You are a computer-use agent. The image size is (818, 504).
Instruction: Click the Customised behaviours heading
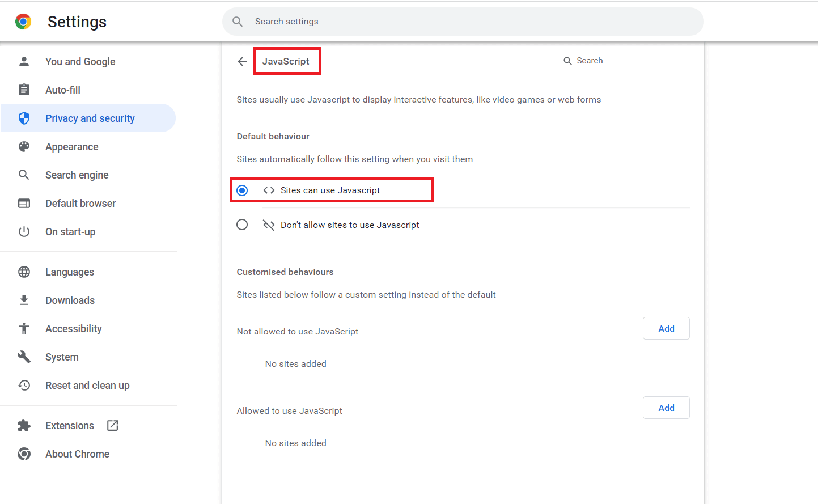click(x=285, y=272)
